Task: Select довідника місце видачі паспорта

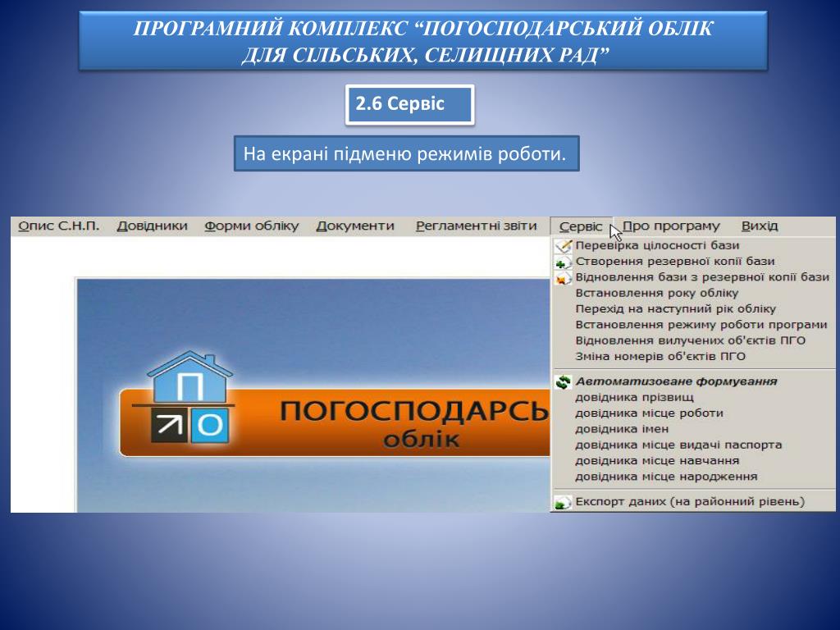Action: pyautogui.click(x=678, y=445)
